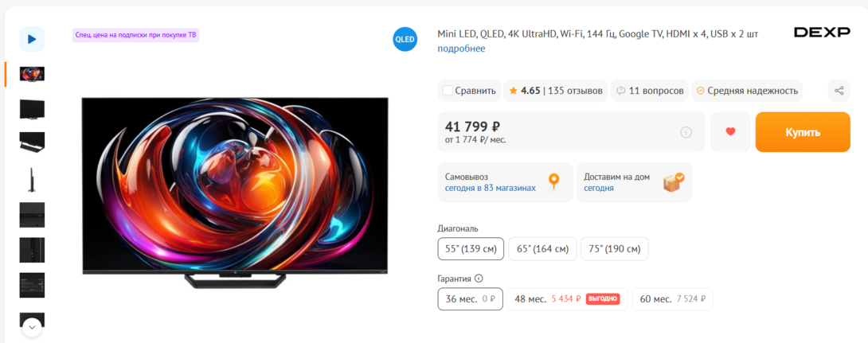The image size is (868, 343).
Task: Click the DEXP brand logo
Action: pyautogui.click(x=822, y=33)
